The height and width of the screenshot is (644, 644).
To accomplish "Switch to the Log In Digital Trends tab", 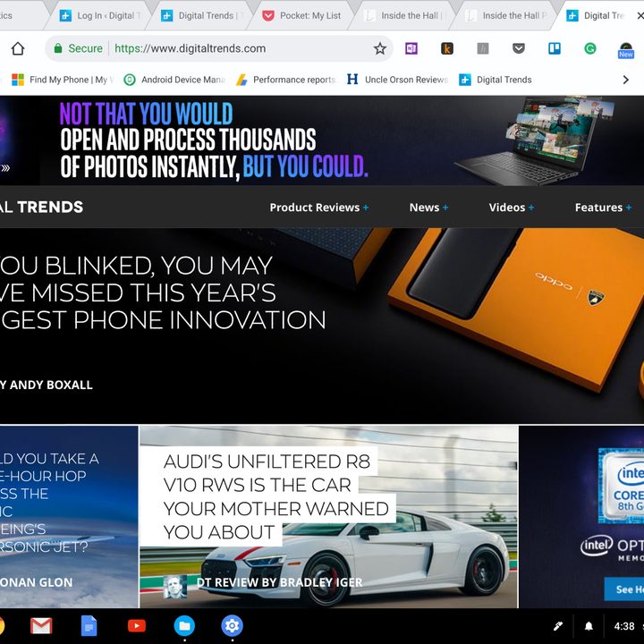I will pos(100,15).
